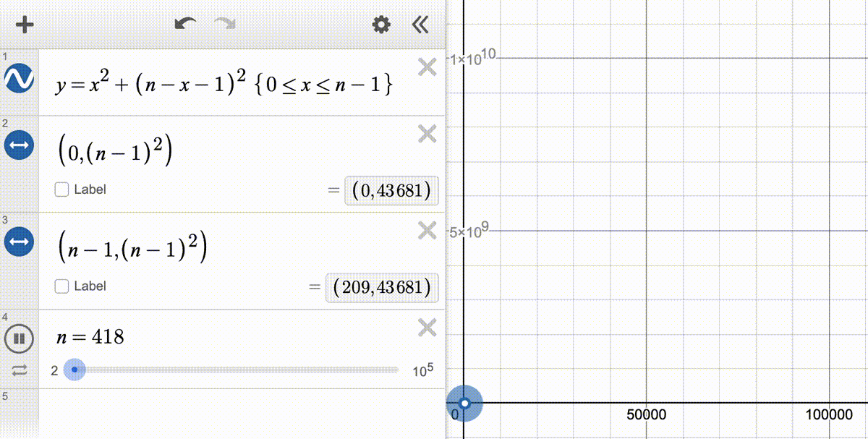868x439 pixels.
Task: Collapse the expression list panel
Action: [x=420, y=25]
